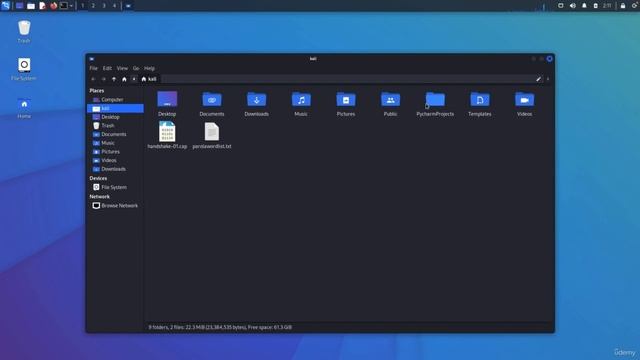This screenshot has width=640, height=360.
Task: Click the battery indicator in the top panel
Action: 596,6
